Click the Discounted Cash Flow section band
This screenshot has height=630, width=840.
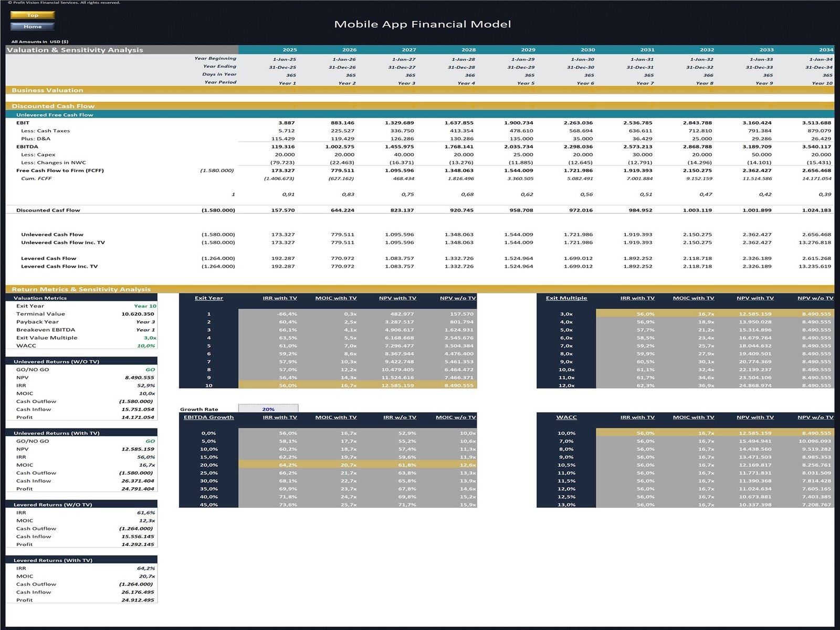click(x=53, y=106)
